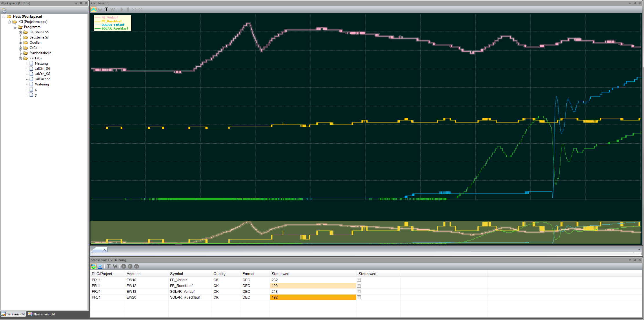Click the trace display icon in Oszilloskop toolbar

94,10
